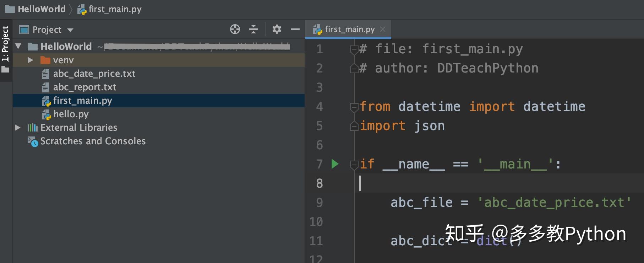Screen dimensions: 644x263
Task: Click the External Libraries row
Action: [x=159, y=128]
